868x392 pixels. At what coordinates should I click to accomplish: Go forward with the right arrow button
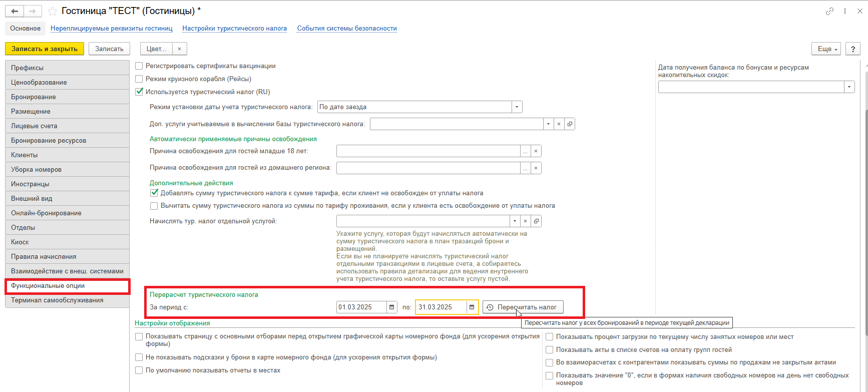pyautogui.click(x=33, y=11)
